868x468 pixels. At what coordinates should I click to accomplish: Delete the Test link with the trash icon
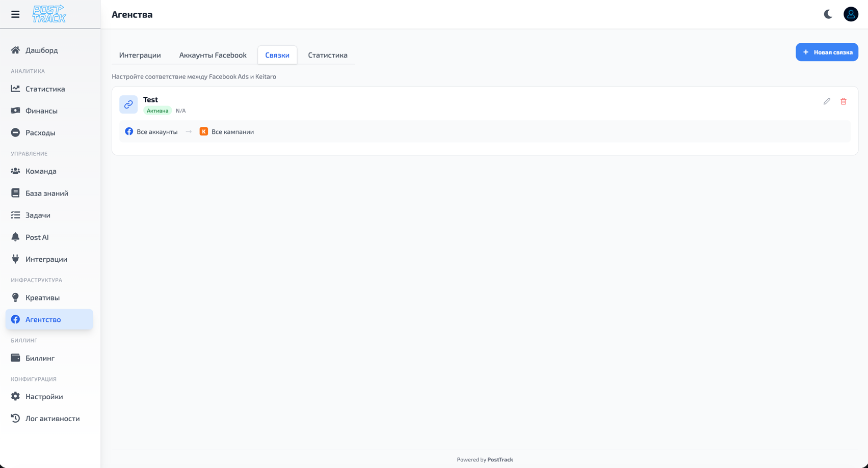pyautogui.click(x=844, y=101)
